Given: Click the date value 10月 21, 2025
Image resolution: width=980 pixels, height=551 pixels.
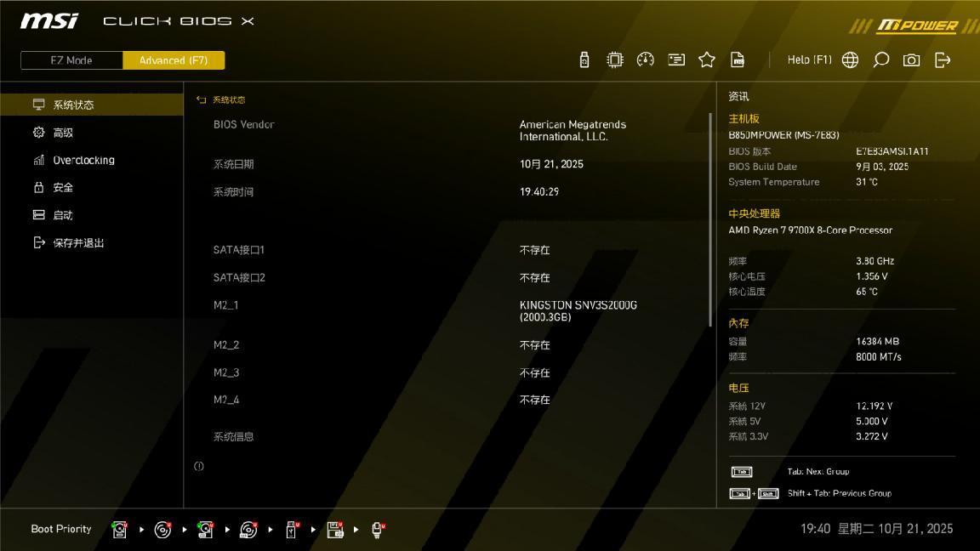Looking at the screenshot, I should [x=551, y=164].
